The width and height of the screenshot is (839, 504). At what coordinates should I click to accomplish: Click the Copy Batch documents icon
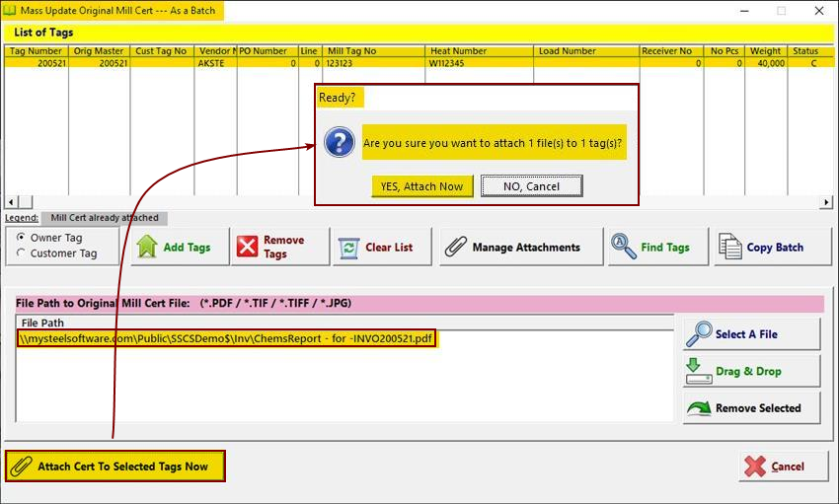[729, 247]
